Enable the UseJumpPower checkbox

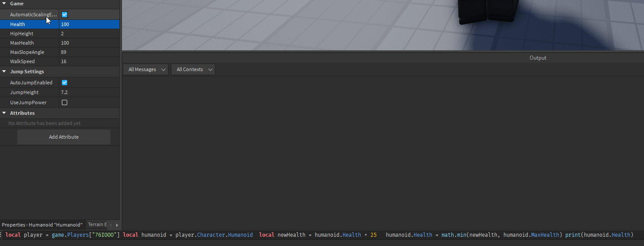coord(65,102)
